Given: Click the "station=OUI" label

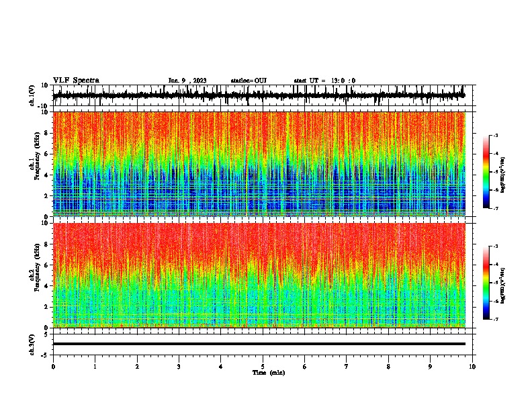Looking at the screenshot, I should click(249, 81).
